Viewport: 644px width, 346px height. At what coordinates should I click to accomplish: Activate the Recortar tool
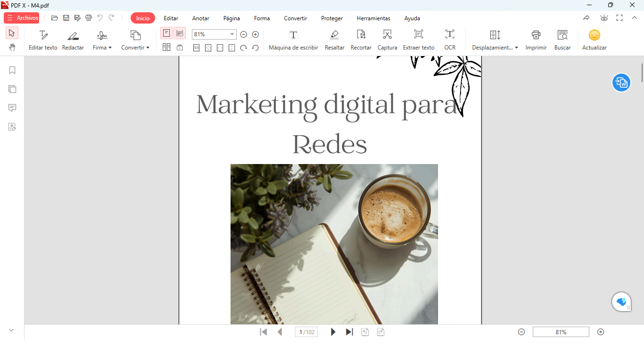361,40
